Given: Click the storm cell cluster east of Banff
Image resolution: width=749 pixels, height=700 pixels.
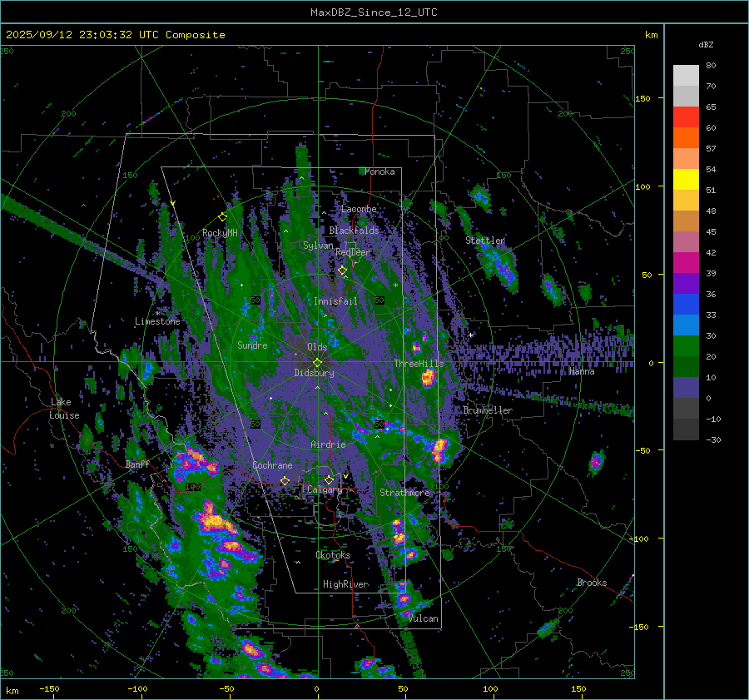Looking at the screenshot, I should click(x=195, y=462).
